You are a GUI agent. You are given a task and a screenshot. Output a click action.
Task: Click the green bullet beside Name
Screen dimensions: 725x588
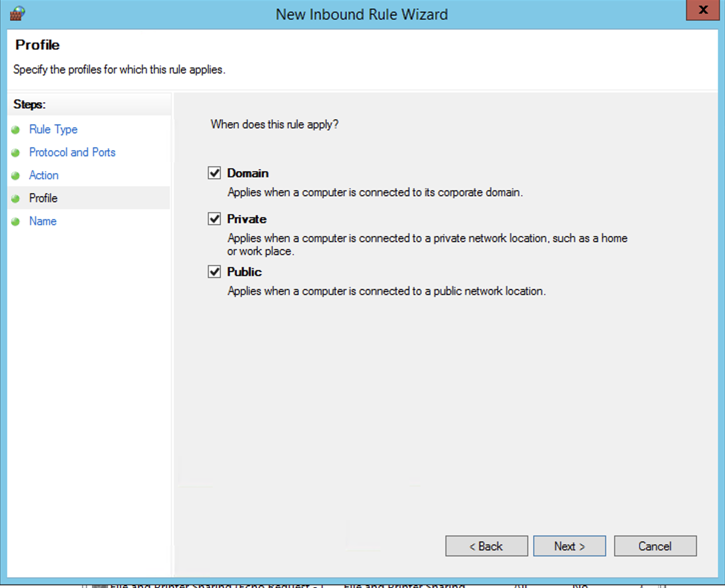(x=15, y=222)
